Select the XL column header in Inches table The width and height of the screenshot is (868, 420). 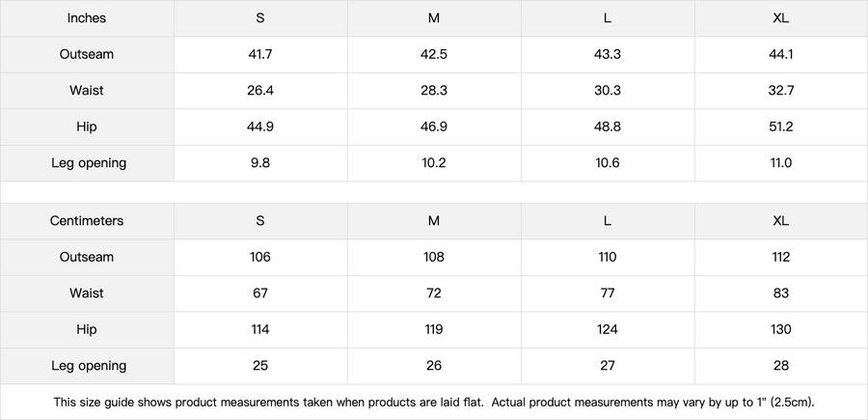[x=781, y=18]
